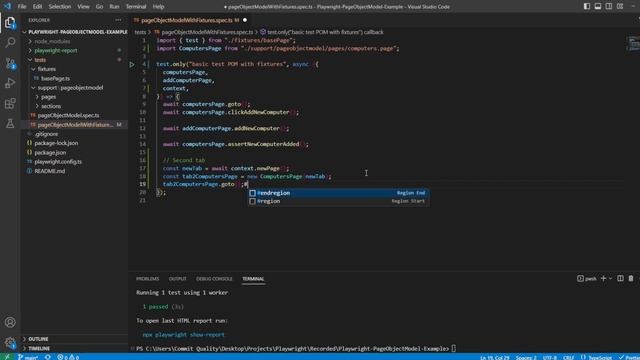The width and height of the screenshot is (640, 360).
Task: Open the Go menu
Action: point(99,7)
